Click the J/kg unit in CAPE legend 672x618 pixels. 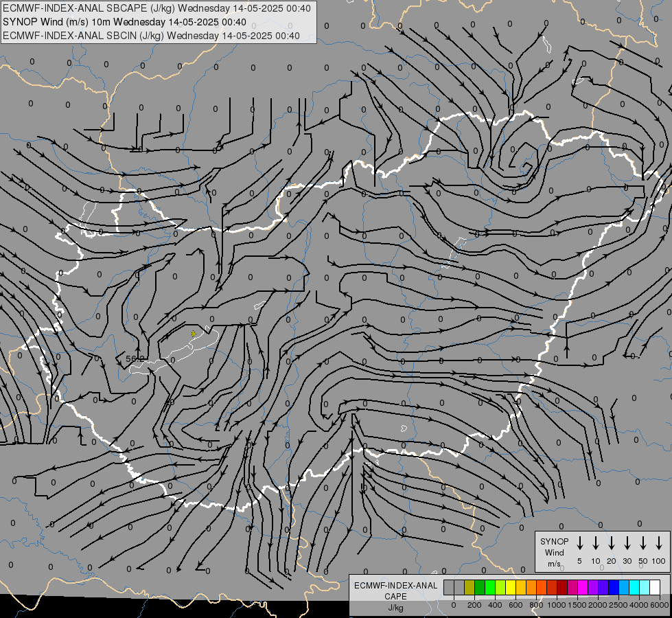395,608
